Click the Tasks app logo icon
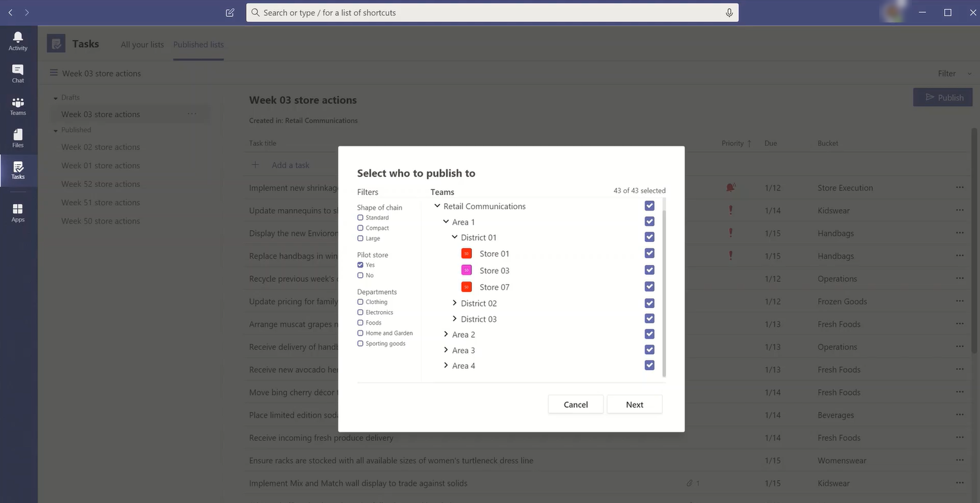Viewport: 980px width, 503px height. (57, 44)
